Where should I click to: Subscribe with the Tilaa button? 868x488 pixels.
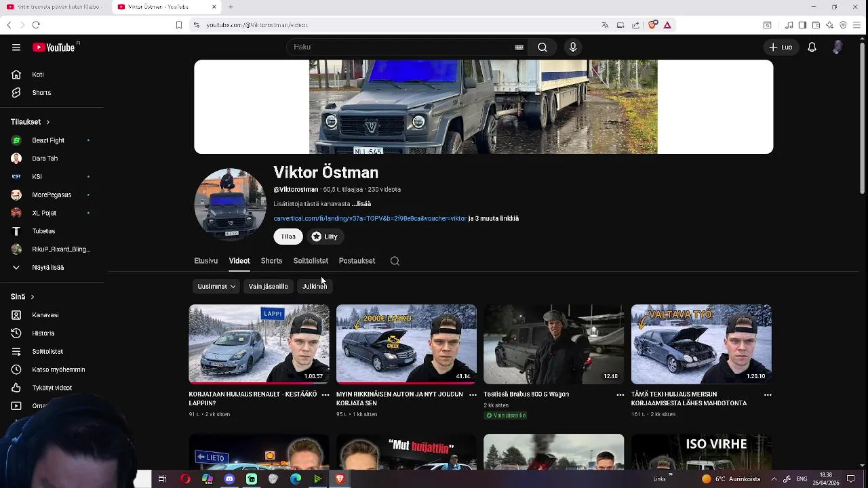(x=288, y=237)
